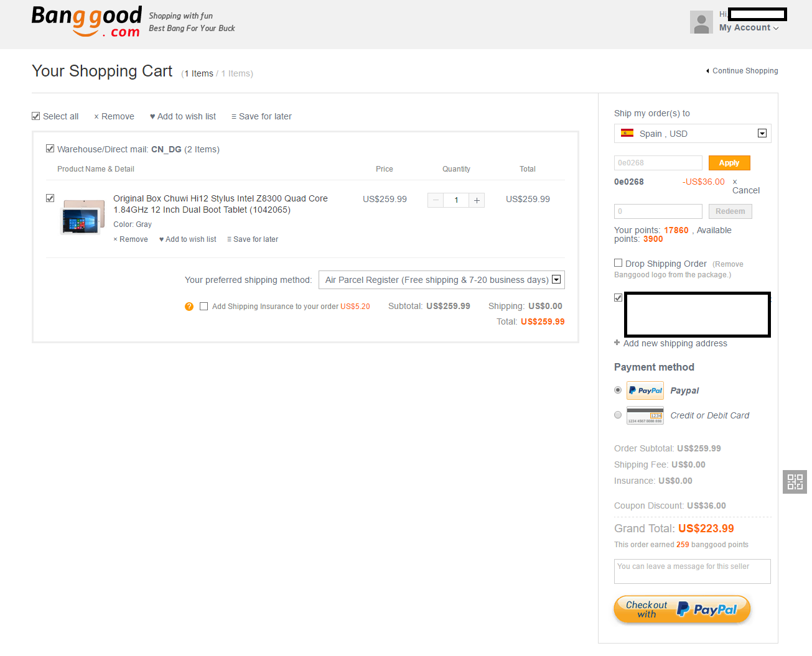
Task: Click the PayPal logo payment icon
Action: tap(645, 390)
